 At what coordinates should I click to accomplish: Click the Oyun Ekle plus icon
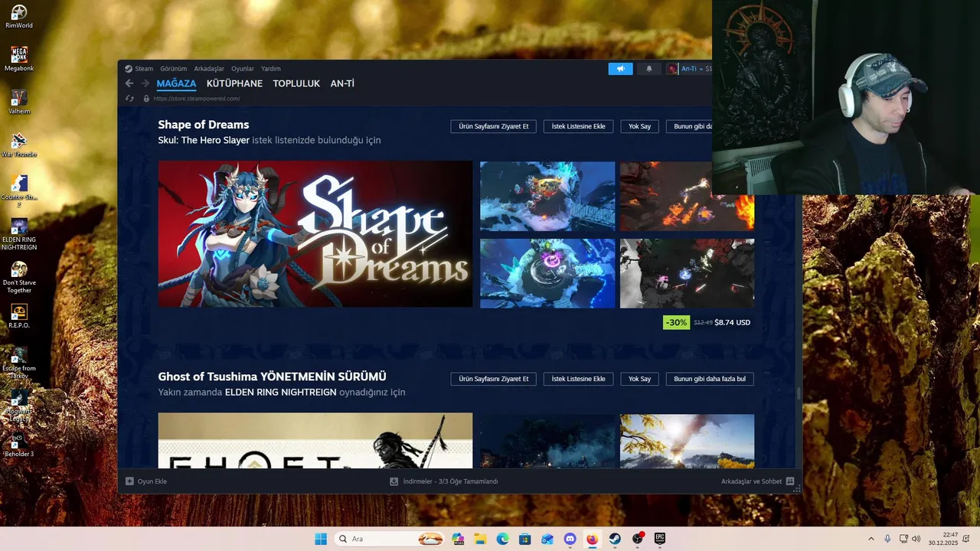coord(129,481)
